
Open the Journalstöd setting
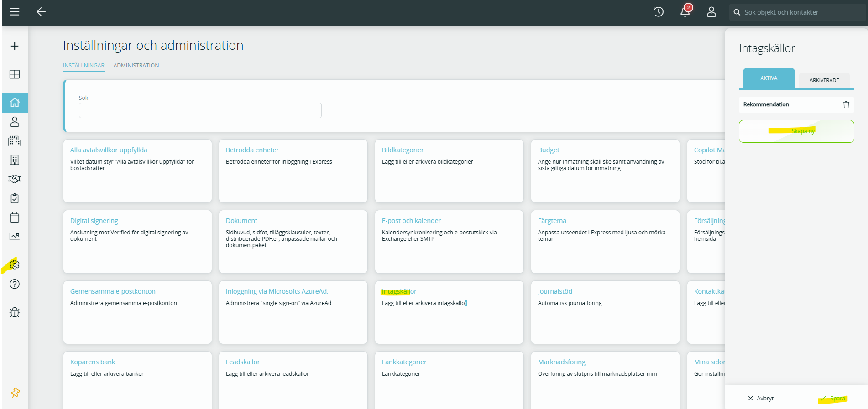tap(605, 312)
